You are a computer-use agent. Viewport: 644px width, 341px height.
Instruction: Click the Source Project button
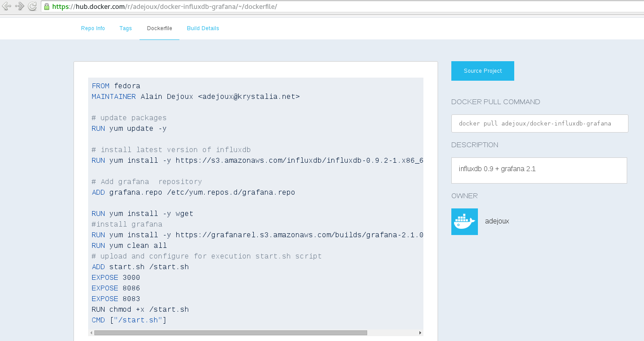click(483, 71)
